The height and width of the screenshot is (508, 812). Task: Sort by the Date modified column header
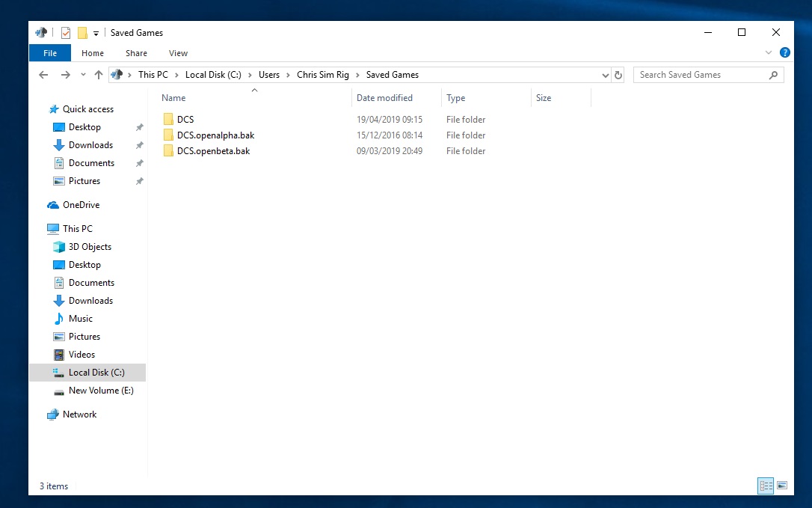pos(385,98)
